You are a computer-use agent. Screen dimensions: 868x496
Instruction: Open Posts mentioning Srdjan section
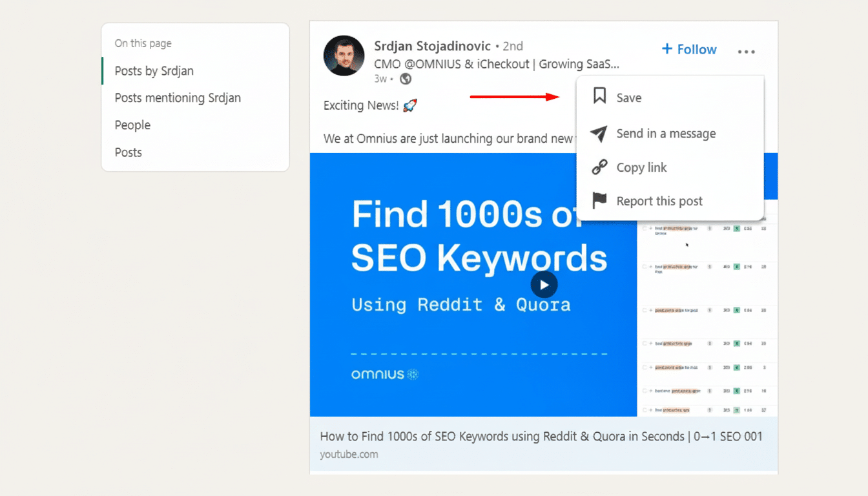[178, 98]
